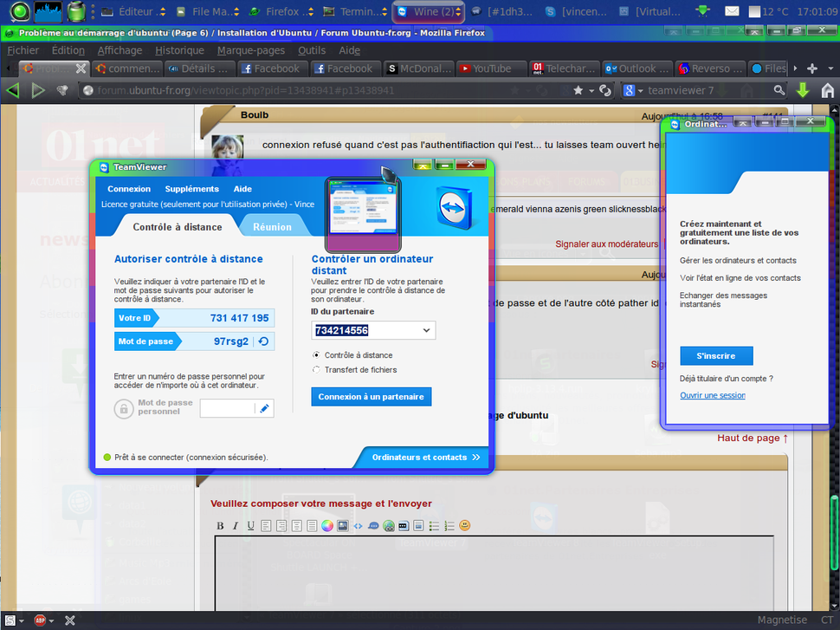
Task: Select the Contrôle à distance tab
Action: (x=178, y=227)
